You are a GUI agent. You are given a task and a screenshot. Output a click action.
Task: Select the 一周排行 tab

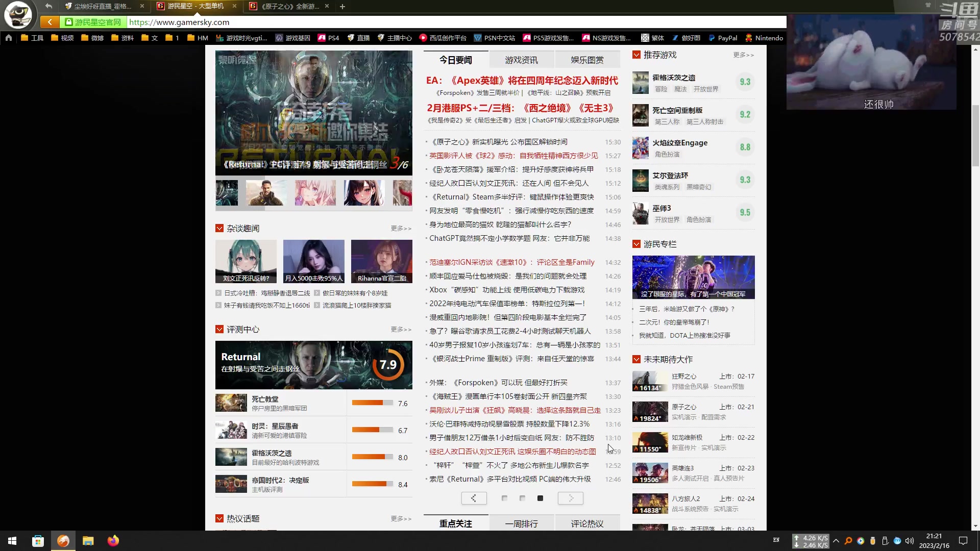521,523
